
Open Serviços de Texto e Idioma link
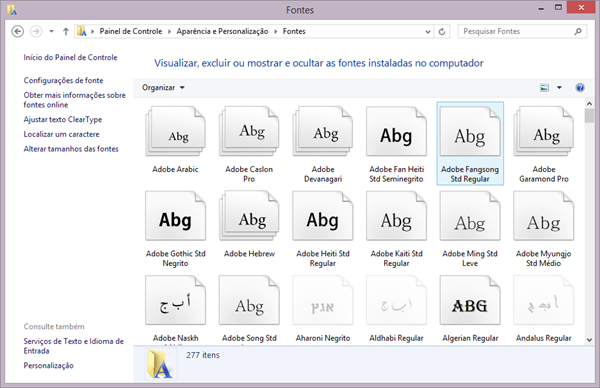(73, 346)
